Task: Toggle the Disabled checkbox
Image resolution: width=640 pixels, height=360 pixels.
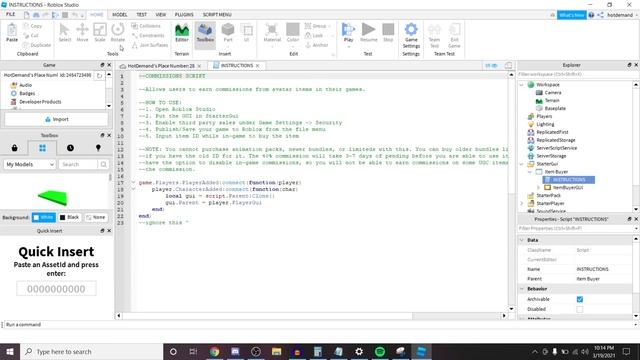Action: point(580,309)
